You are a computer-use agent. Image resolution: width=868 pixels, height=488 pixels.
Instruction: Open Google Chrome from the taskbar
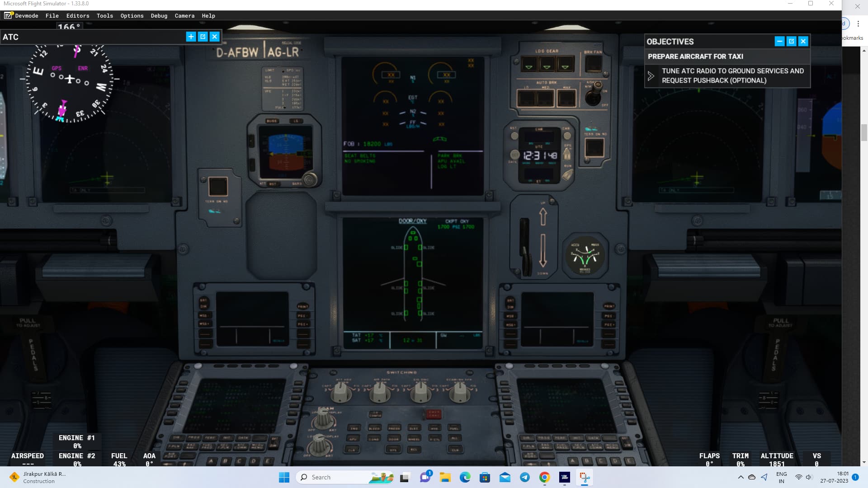click(544, 477)
